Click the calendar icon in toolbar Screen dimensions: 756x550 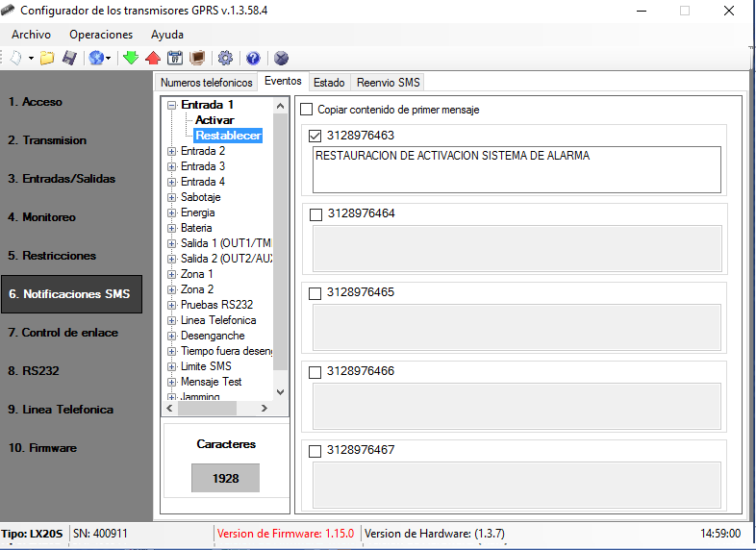pyautogui.click(x=174, y=59)
